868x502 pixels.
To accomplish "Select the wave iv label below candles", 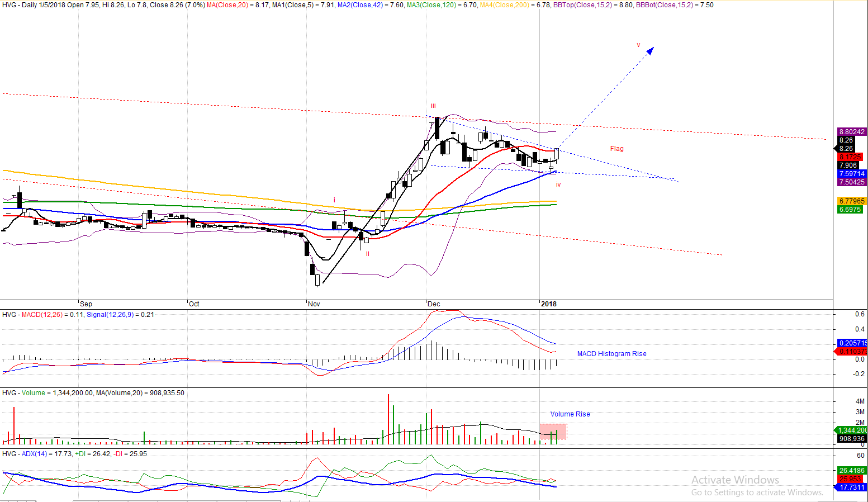I will (x=558, y=184).
